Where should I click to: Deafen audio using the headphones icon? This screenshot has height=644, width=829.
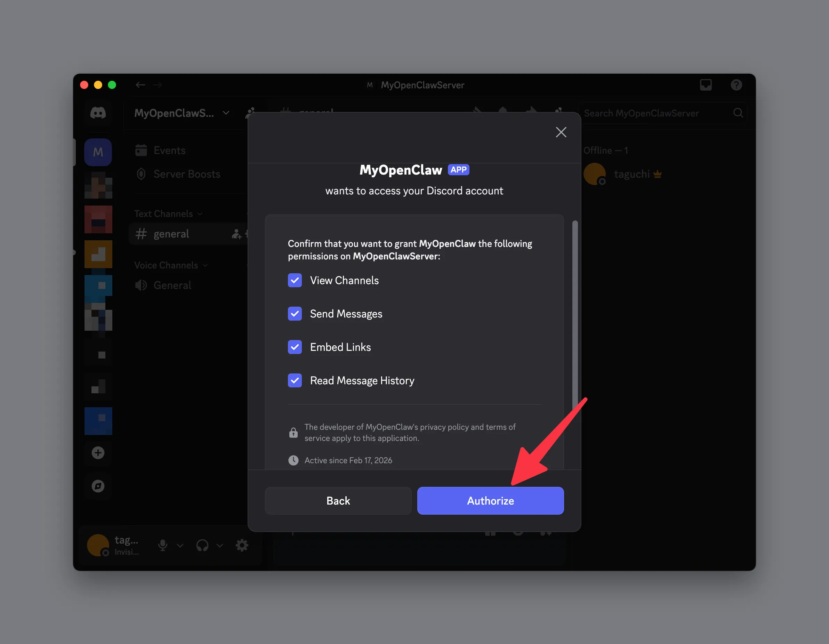point(202,545)
